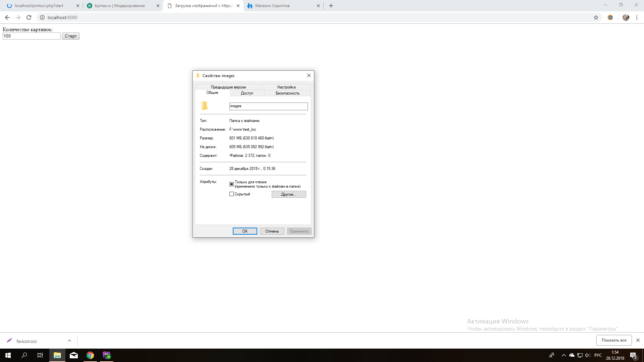Open Windows notification center icon

633,355
